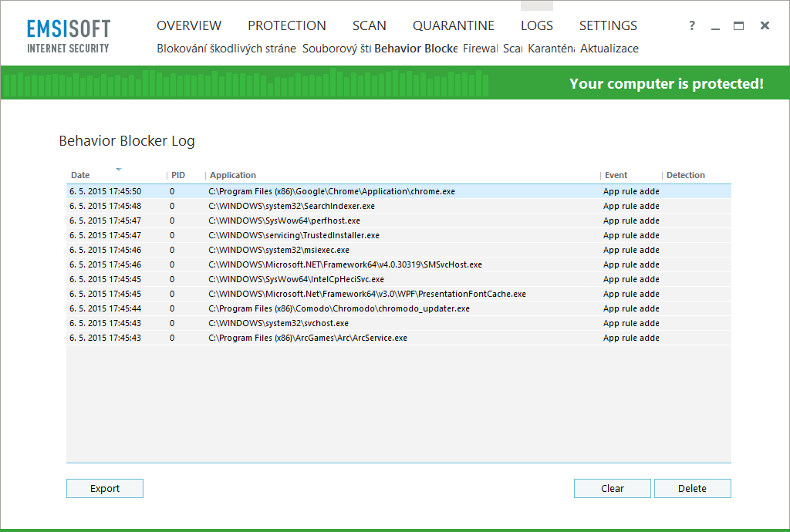Switch to the Overview tab
The image size is (790, 532).
point(189,25)
